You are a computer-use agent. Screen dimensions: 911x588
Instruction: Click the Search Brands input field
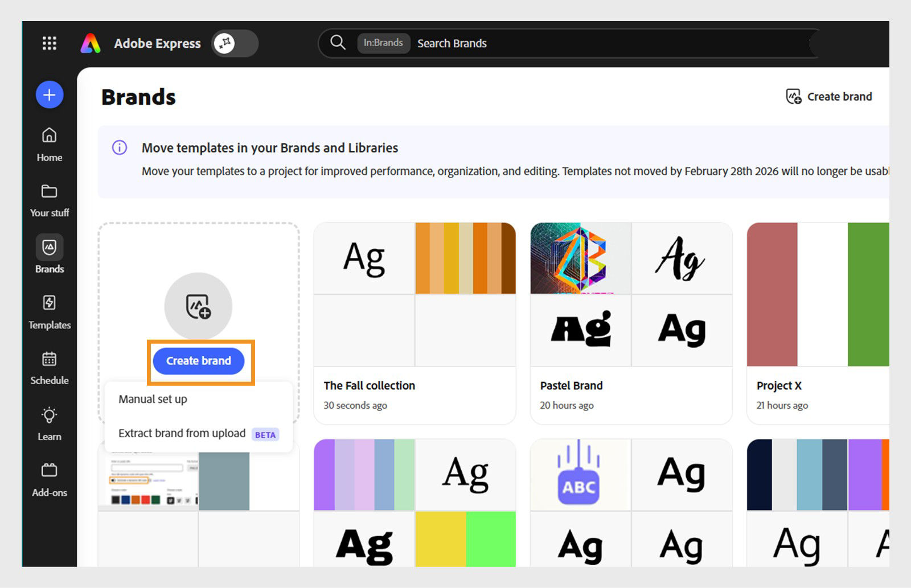(x=512, y=43)
